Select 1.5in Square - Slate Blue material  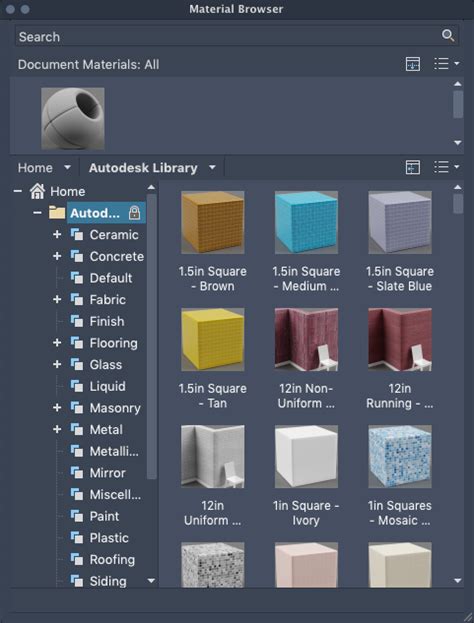click(400, 222)
